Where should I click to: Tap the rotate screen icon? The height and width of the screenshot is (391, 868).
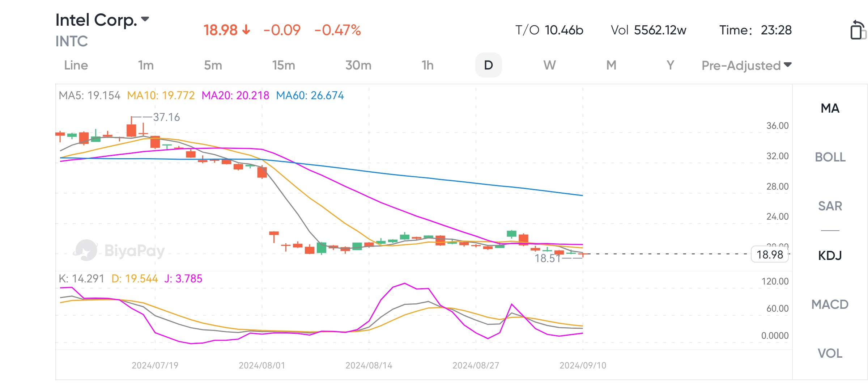click(x=858, y=30)
